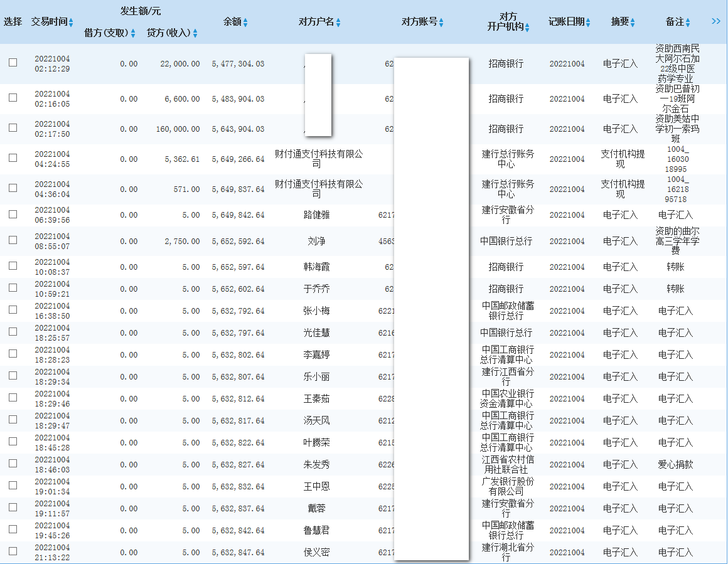Check the 鲁慧君 transaction row

pyautogui.click(x=13, y=529)
